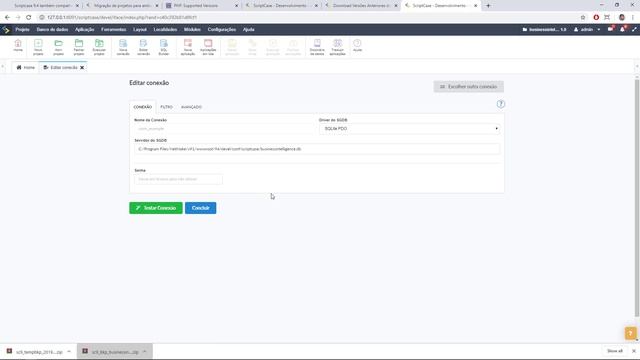Open a new browser tab
The image size is (640, 360).
(488, 6)
